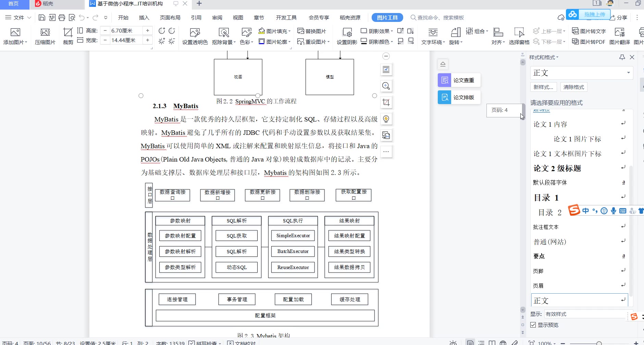Click the Crop (裁剪) tool icon
The width and height of the screenshot is (644, 345).
click(x=68, y=33)
